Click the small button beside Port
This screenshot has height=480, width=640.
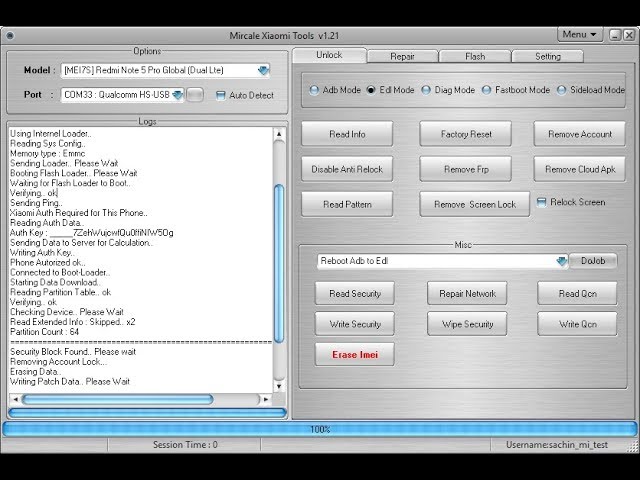point(195,95)
